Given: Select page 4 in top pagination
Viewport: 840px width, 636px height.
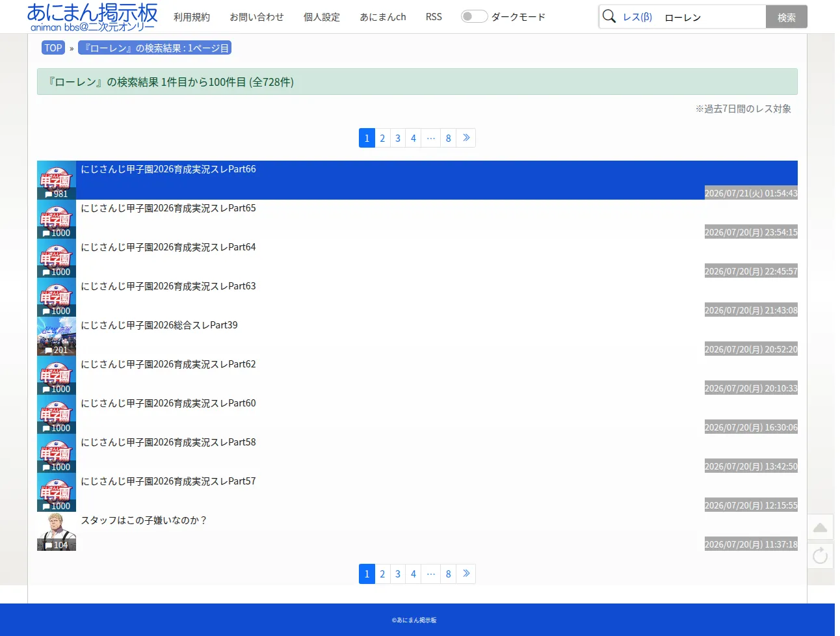Looking at the screenshot, I should [413, 138].
